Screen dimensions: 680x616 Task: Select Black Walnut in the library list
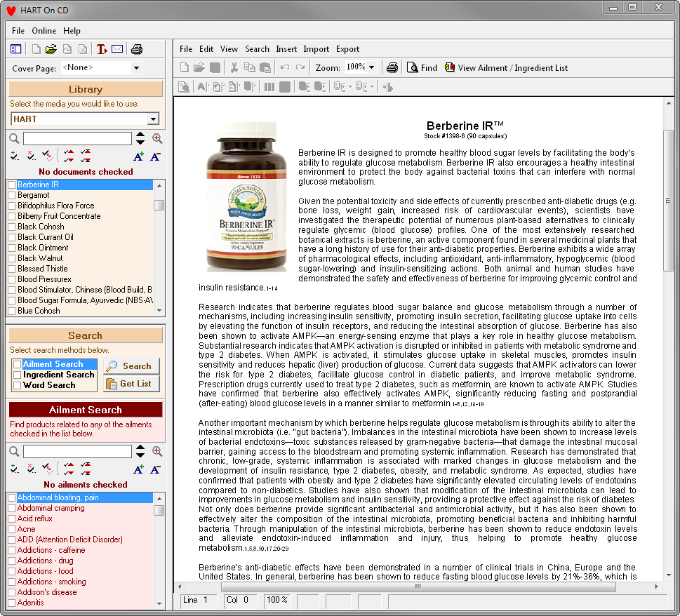(40, 258)
